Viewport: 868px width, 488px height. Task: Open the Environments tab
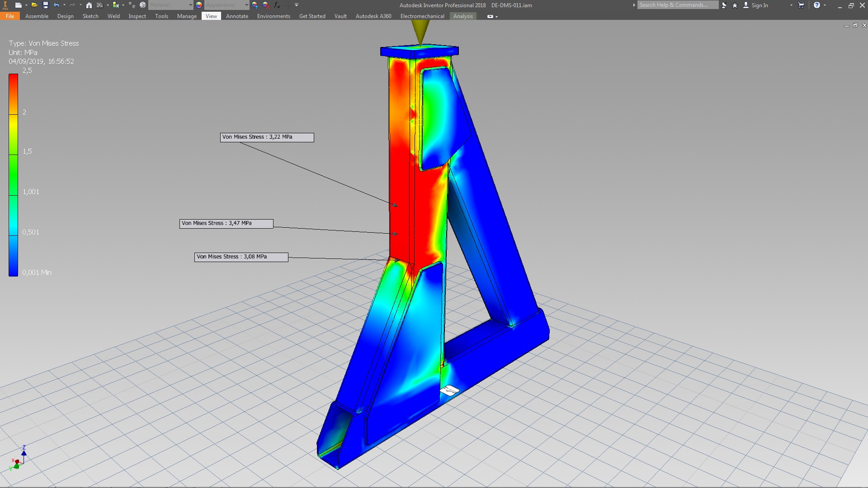pos(274,16)
